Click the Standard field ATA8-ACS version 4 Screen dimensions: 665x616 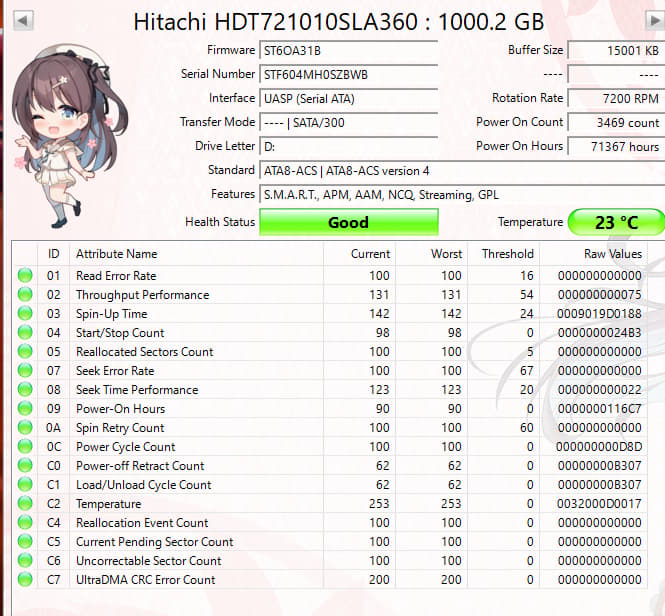click(462, 171)
